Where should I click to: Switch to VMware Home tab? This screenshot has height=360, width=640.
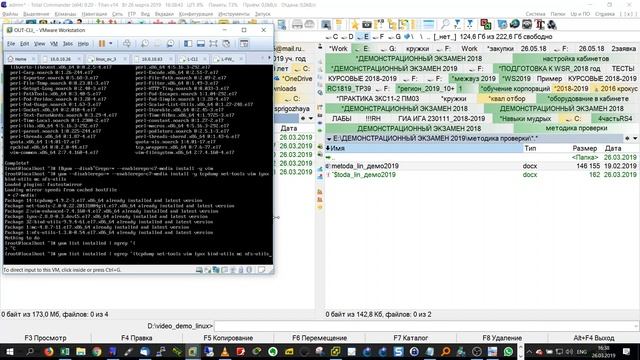20,59
